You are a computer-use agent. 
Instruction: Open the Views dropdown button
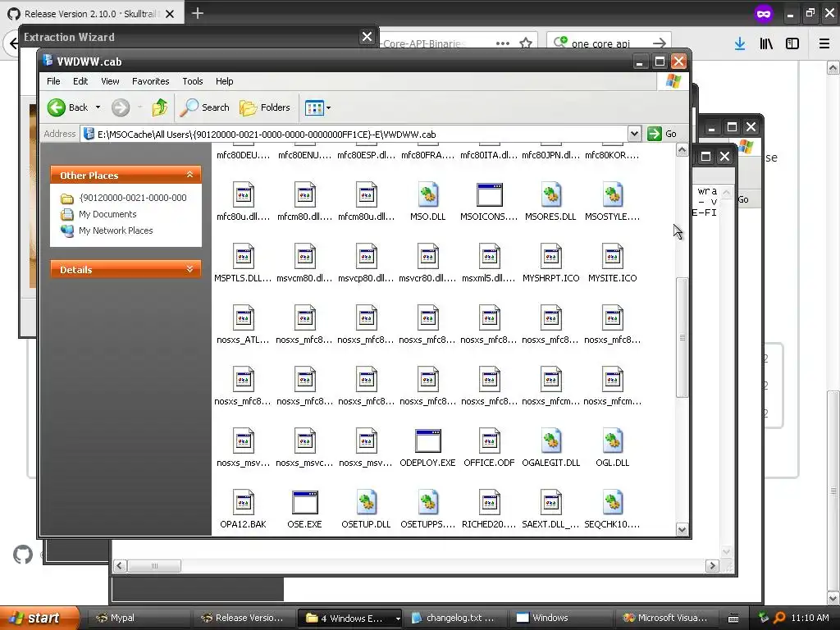point(317,107)
